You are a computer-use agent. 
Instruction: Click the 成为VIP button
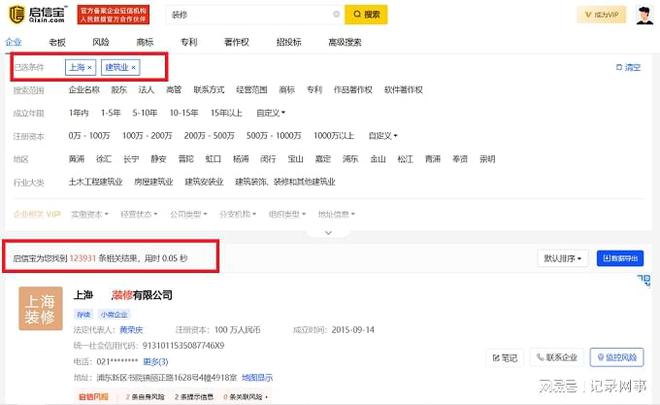(601, 15)
